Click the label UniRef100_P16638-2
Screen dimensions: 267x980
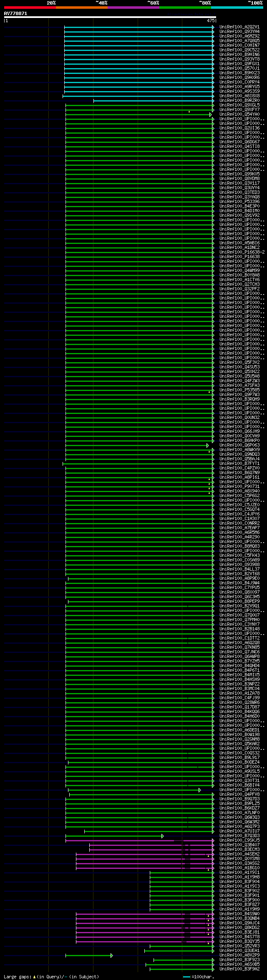[x=242, y=252]
